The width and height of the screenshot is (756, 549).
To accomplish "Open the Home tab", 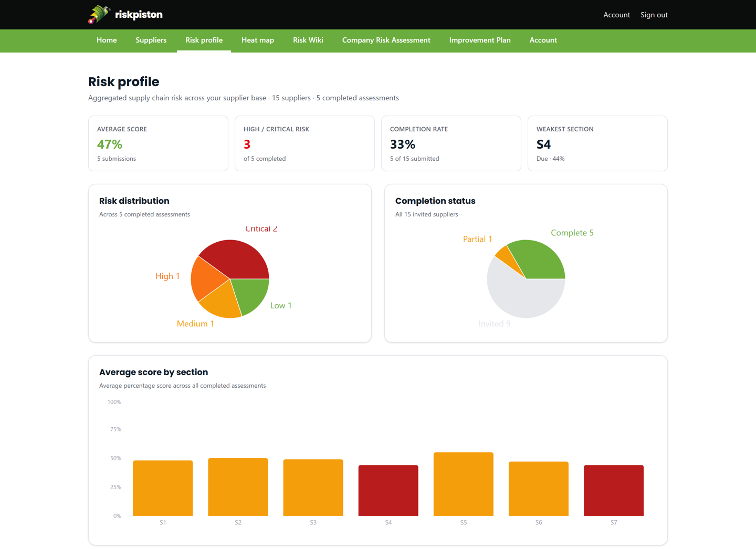I will click(x=107, y=40).
